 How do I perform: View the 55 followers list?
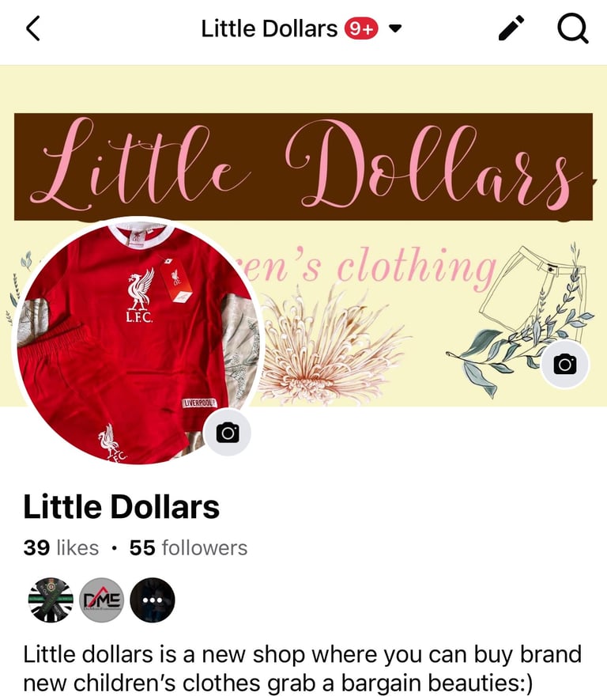(x=188, y=548)
